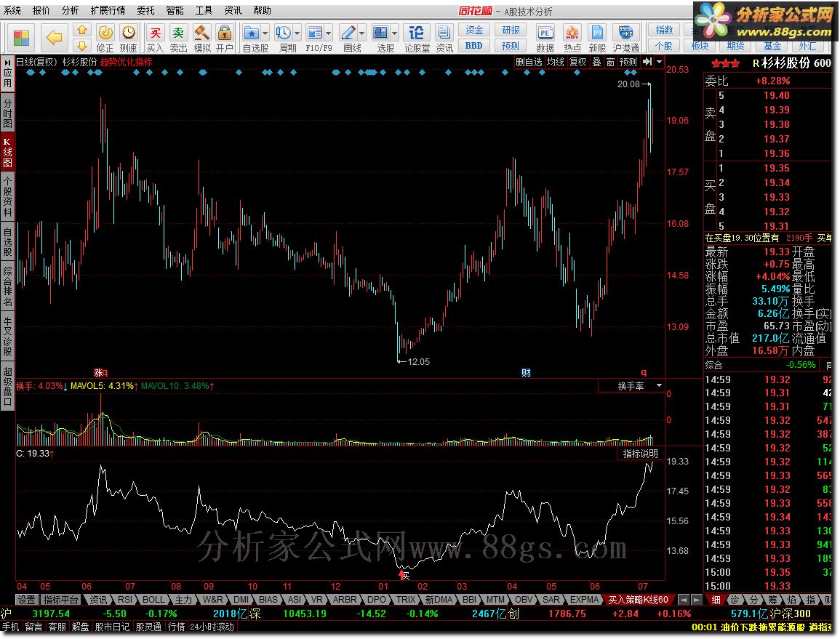This screenshot has width=840, height=639.
Task: Click the 研报 button
Action: 511,31
